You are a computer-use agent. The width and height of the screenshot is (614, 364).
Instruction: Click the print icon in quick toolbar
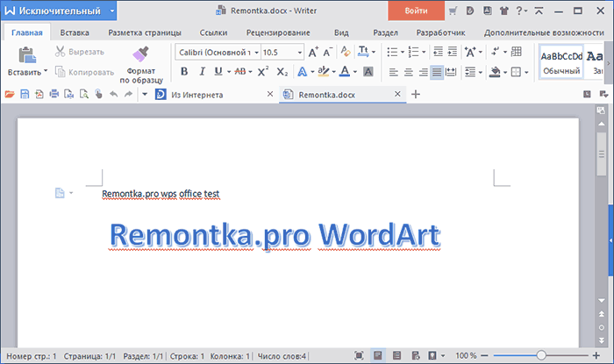point(54,94)
